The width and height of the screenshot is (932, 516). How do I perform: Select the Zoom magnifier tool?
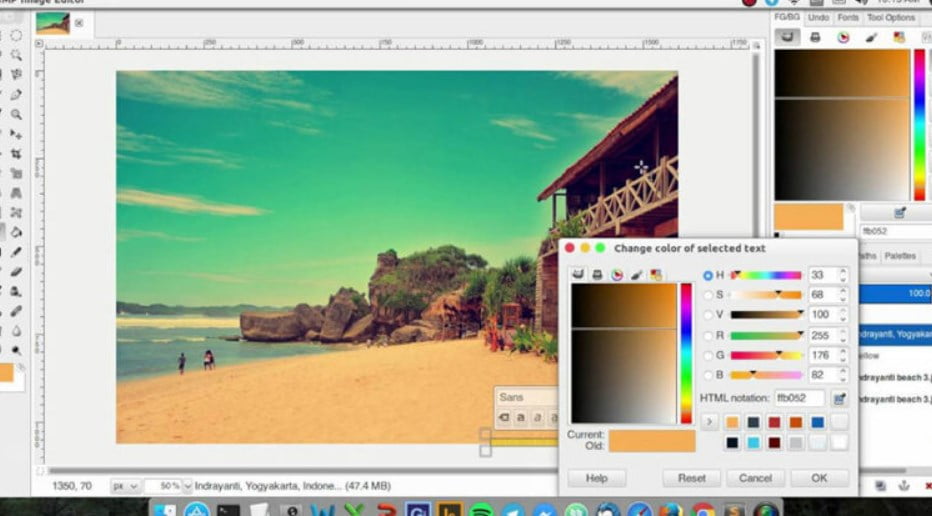click(x=16, y=114)
